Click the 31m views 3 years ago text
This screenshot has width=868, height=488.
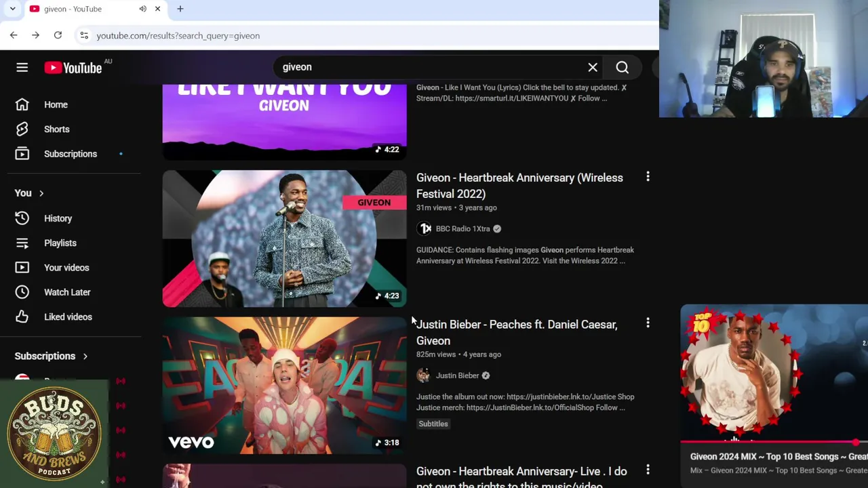(x=456, y=207)
